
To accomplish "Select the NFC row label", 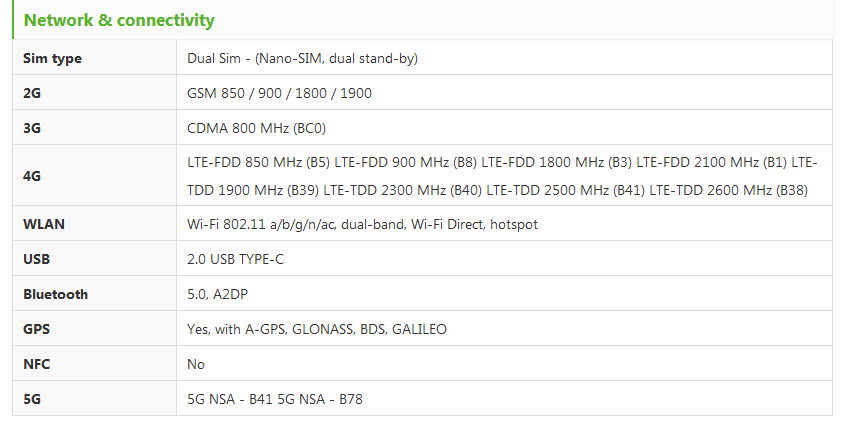I will 37,364.
